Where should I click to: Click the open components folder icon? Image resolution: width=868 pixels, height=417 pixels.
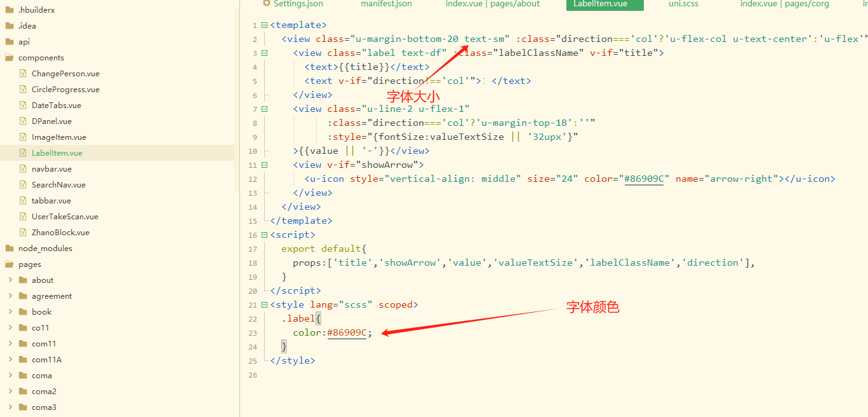point(9,57)
